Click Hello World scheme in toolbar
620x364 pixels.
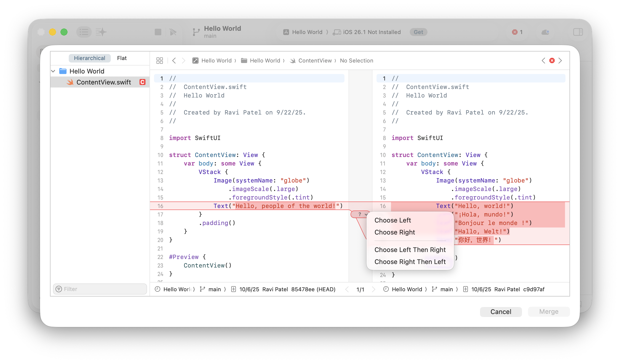(303, 32)
